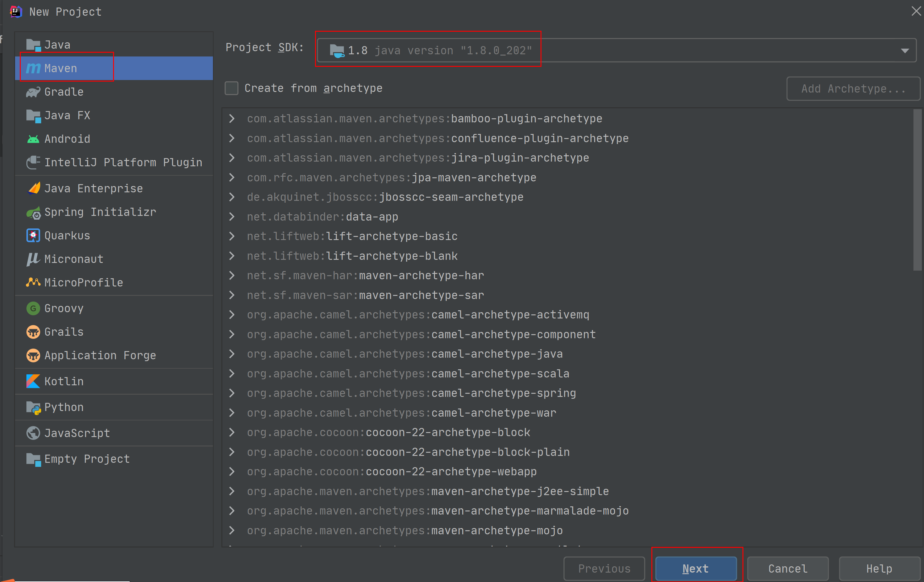The height and width of the screenshot is (582, 924).
Task: Expand the camel-archetype-java archetype entry
Action: tap(233, 354)
